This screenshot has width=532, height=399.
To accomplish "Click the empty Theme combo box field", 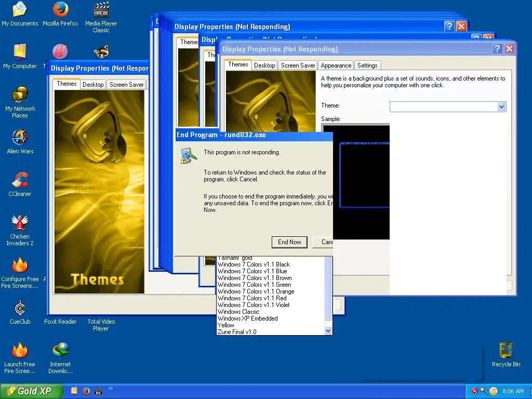I will tap(444, 107).
